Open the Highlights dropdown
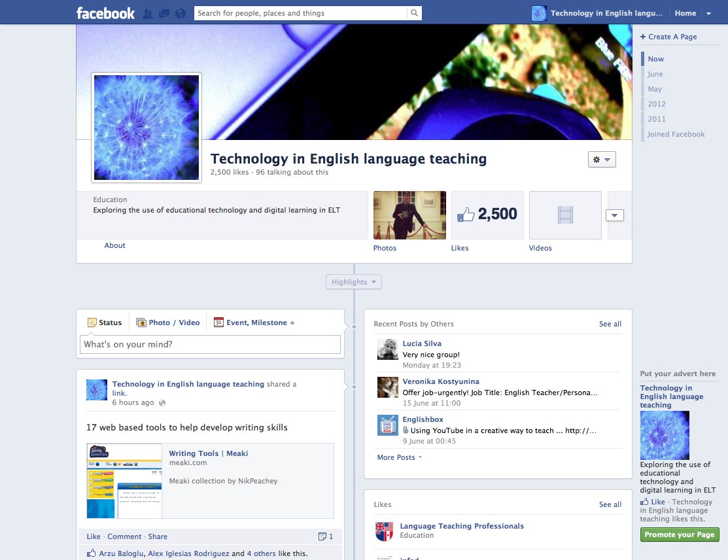728x560 pixels. point(354,282)
